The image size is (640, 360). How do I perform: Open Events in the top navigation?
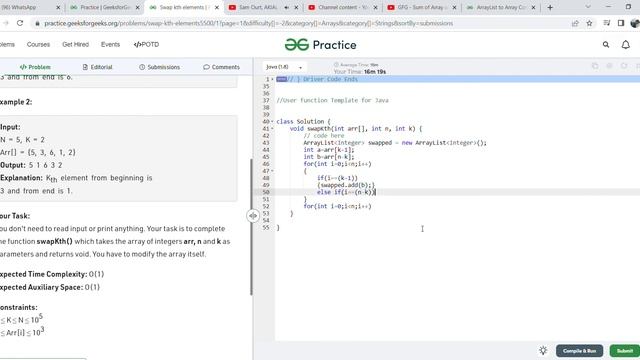[111, 44]
